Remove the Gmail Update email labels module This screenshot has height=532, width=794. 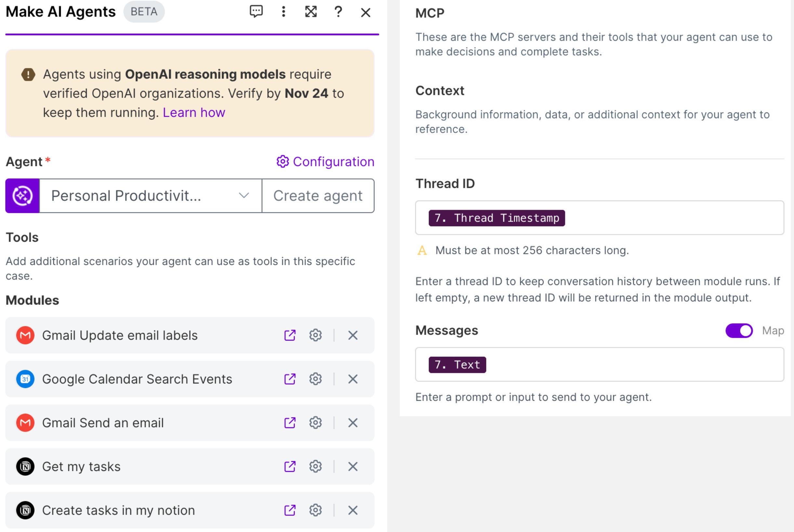(x=353, y=335)
